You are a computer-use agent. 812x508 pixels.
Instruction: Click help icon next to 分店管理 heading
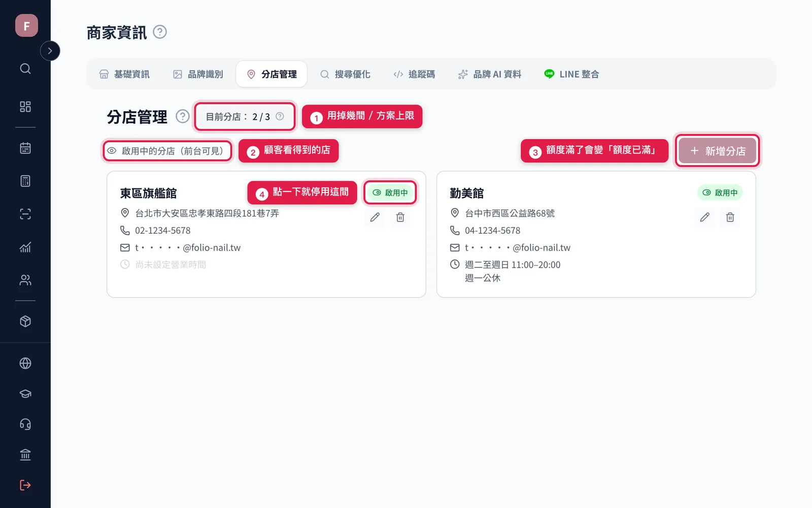tap(183, 116)
